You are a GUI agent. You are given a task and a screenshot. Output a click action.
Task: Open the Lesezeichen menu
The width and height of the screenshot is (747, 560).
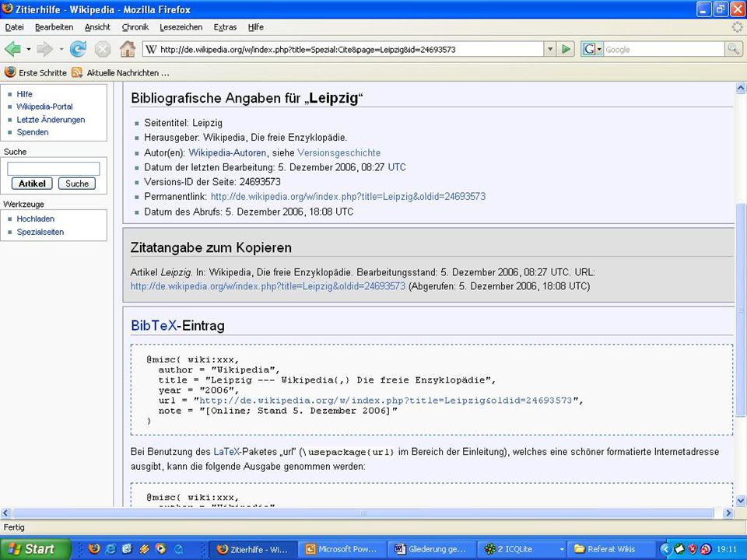pos(181,27)
